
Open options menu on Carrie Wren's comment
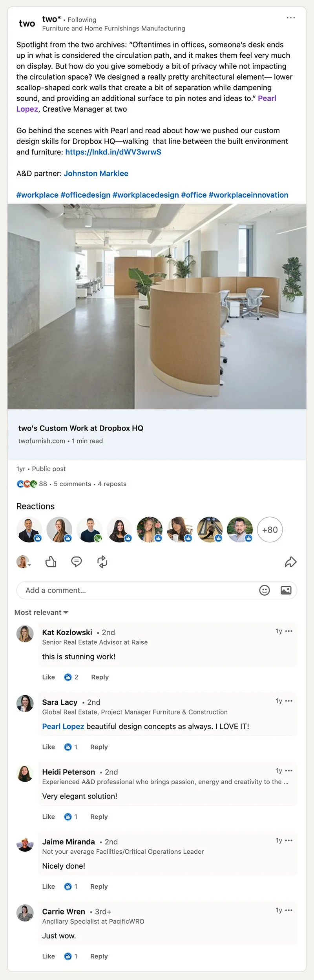(x=289, y=910)
